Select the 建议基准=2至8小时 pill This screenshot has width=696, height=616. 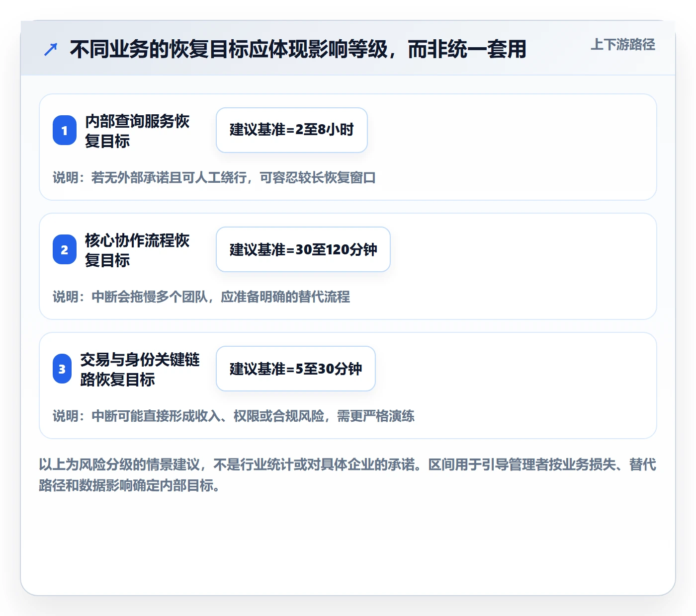(292, 130)
